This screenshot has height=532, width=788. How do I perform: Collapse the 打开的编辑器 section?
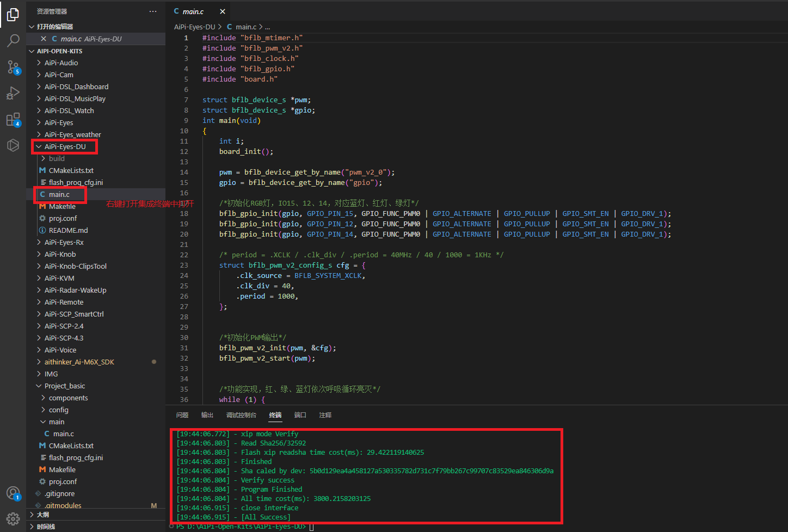(96, 27)
